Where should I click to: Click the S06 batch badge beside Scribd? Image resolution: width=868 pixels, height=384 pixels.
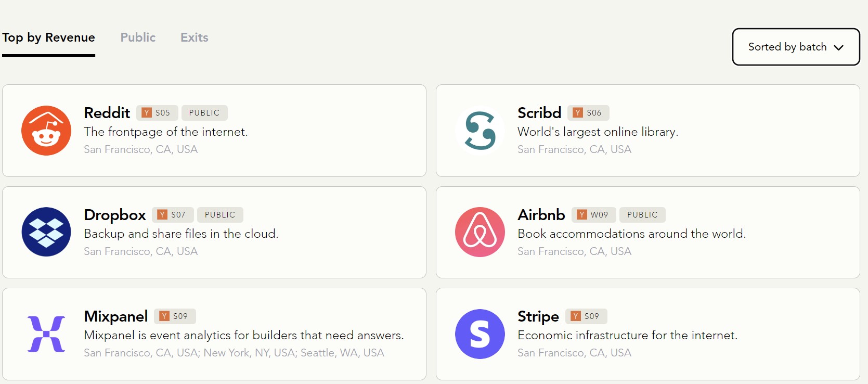tap(589, 113)
